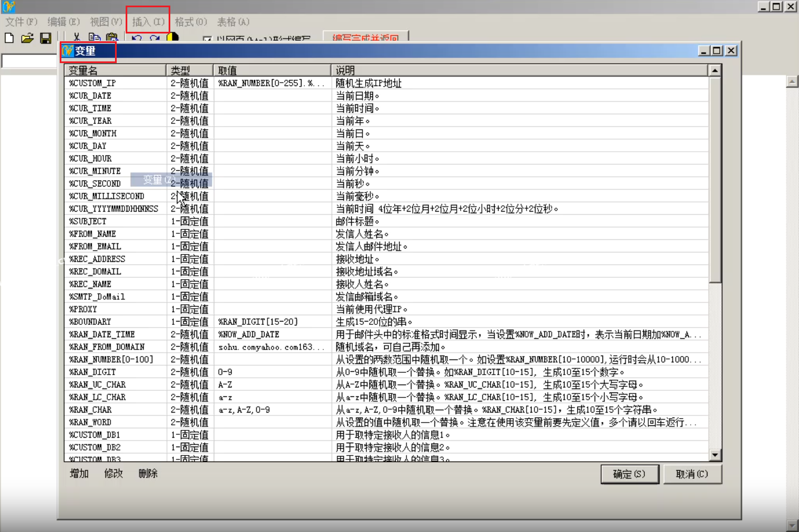Select the %RAN_UC_CHAR variable row

coord(386,385)
